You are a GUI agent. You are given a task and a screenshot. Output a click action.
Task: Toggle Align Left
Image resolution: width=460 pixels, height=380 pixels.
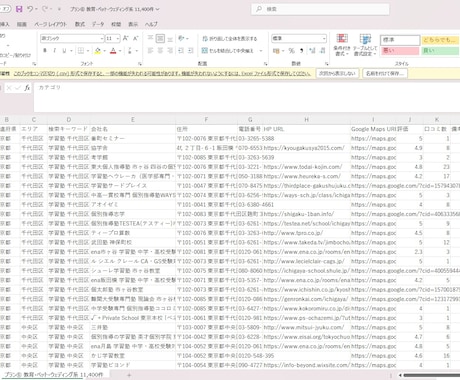pyautogui.click(x=150, y=51)
